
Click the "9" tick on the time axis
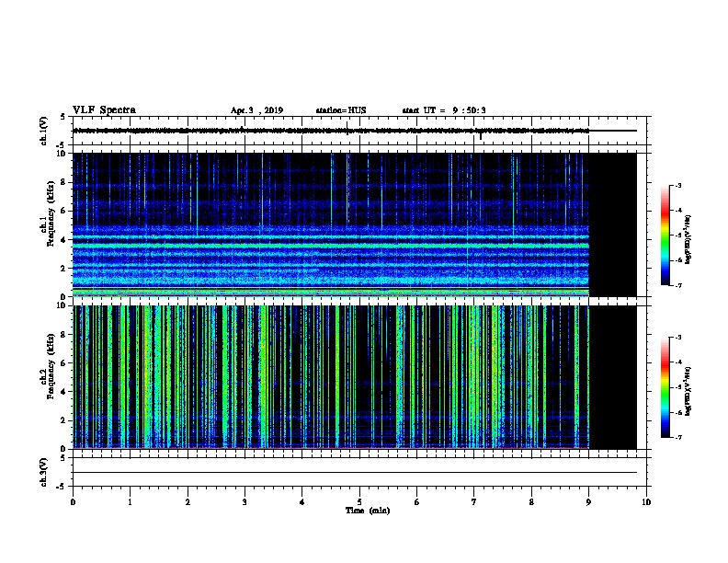pyautogui.click(x=588, y=502)
